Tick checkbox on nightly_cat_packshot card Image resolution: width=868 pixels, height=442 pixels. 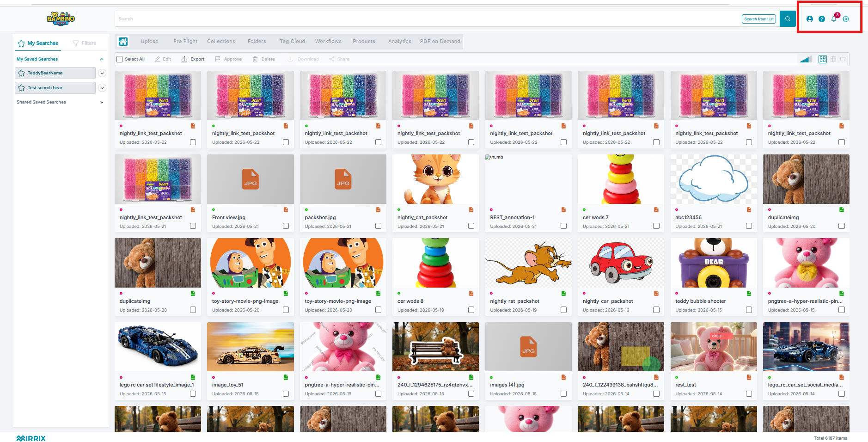(471, 226)
